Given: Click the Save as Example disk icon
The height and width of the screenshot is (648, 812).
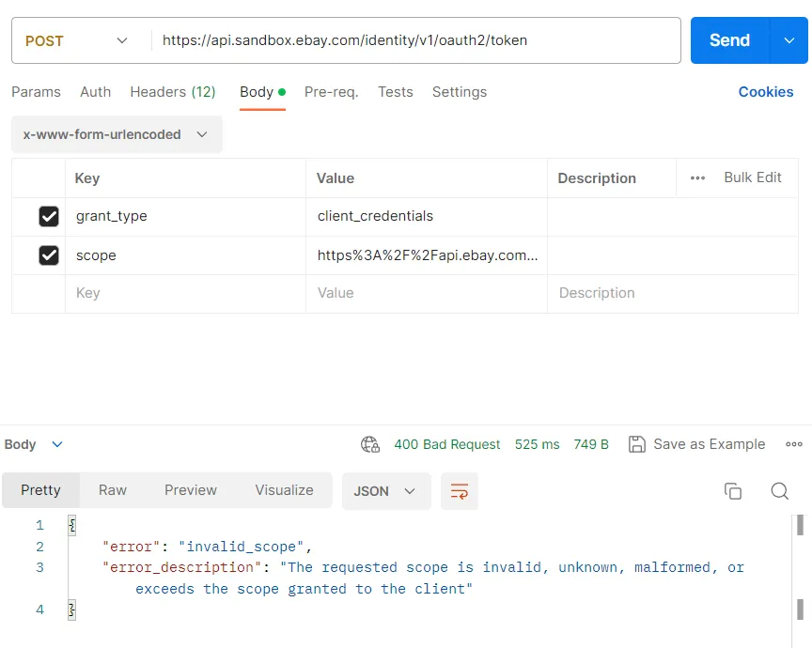Looking at the screenshot, I should [x=637, y=444].
